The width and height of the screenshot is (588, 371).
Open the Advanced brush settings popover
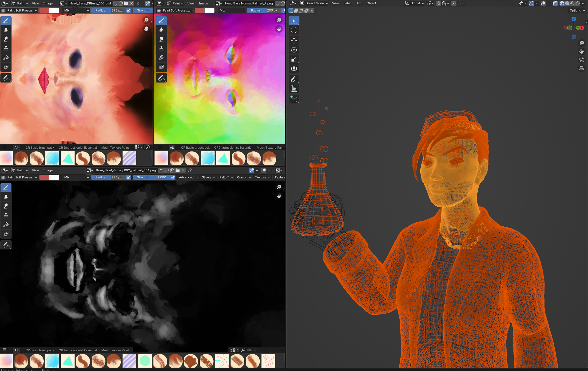coord(188,178)
